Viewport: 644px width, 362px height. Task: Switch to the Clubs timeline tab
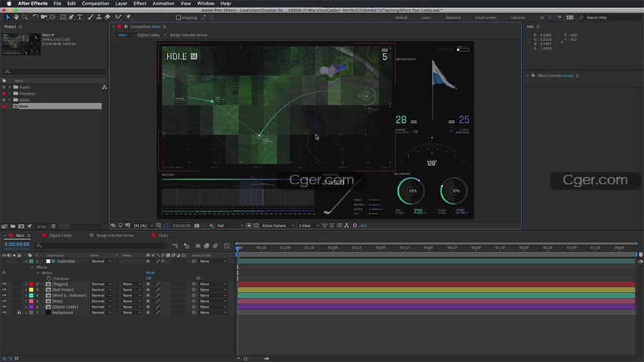(x=163, y=235)
